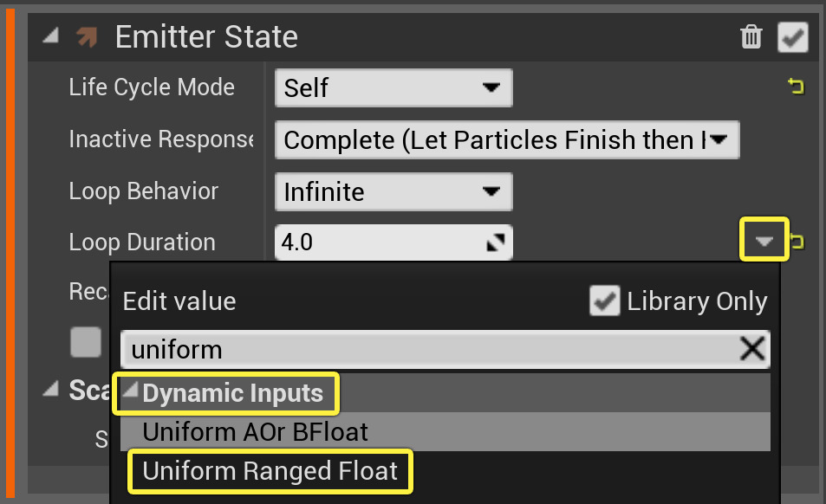826x504 pixels.
Task: Uncheck the Library Only option
Action: [603, 301]
